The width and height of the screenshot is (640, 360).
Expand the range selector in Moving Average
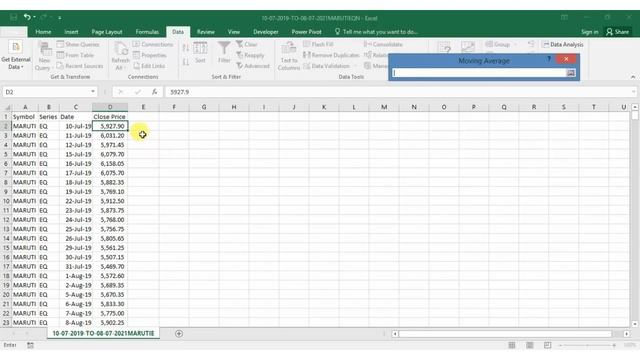click(571, 73)
